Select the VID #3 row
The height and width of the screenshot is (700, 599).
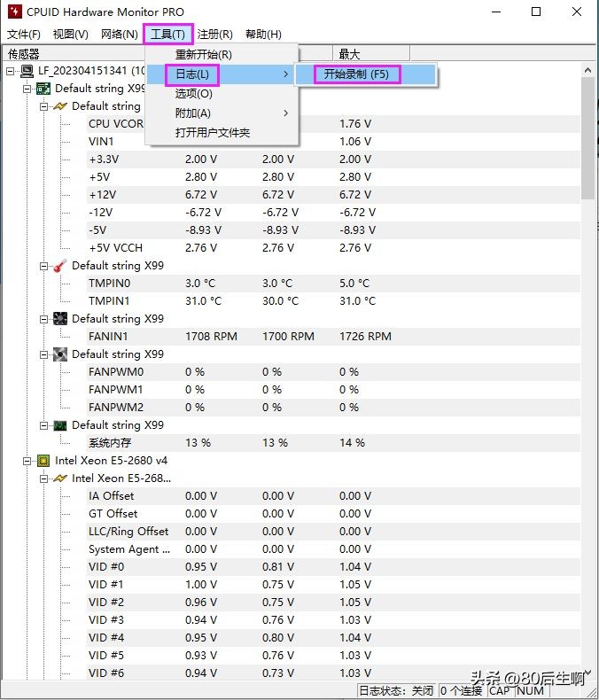[x=334, y=620]
